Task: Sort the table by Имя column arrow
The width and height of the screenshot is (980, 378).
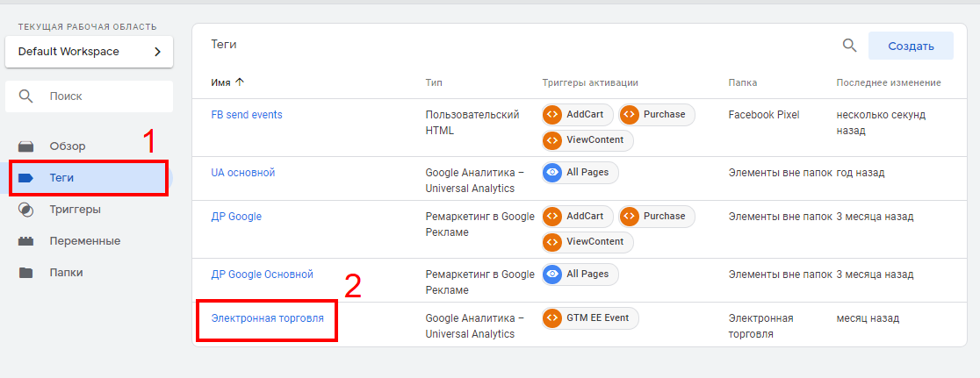Action: (x=240, y=82)
